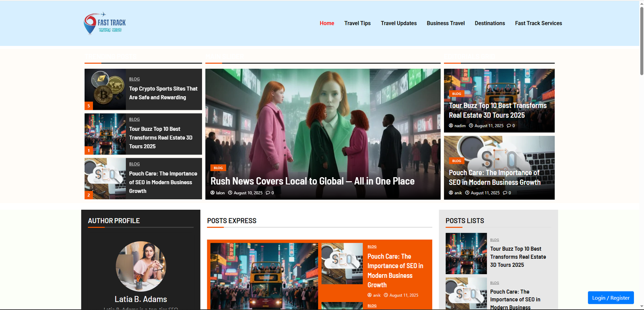
Task: Click clock icon on nadim's Tour Buzz card
Action: coord(471,126)
